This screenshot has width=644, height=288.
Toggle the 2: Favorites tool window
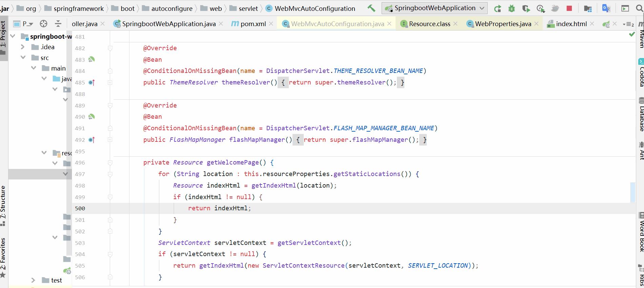point(3,258)
